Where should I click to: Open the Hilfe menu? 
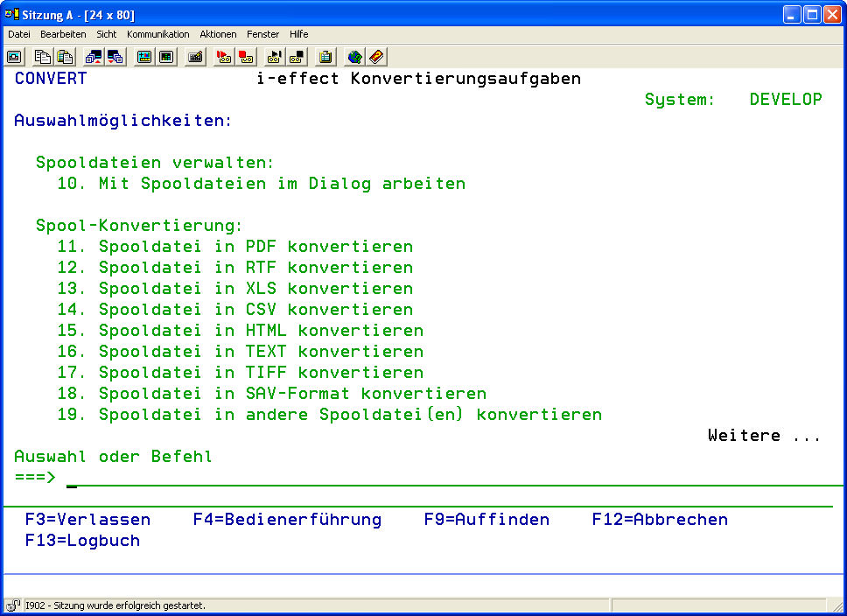point(298,34)
